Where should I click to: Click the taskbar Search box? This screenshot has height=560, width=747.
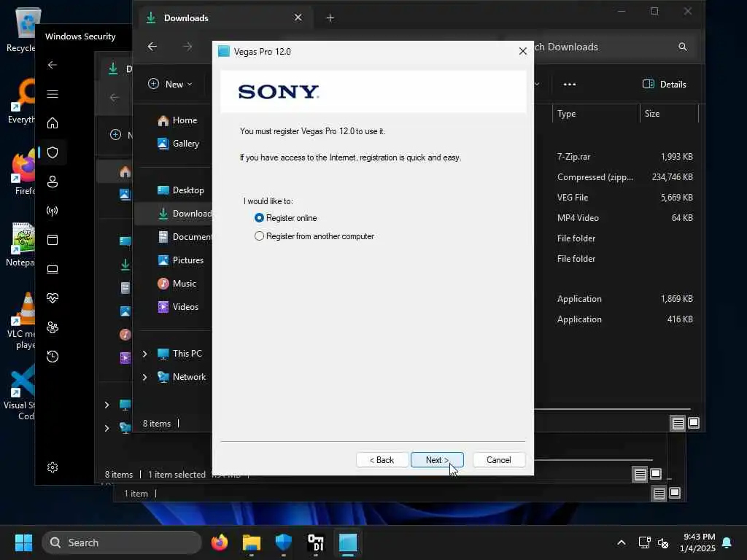[122, 542]
